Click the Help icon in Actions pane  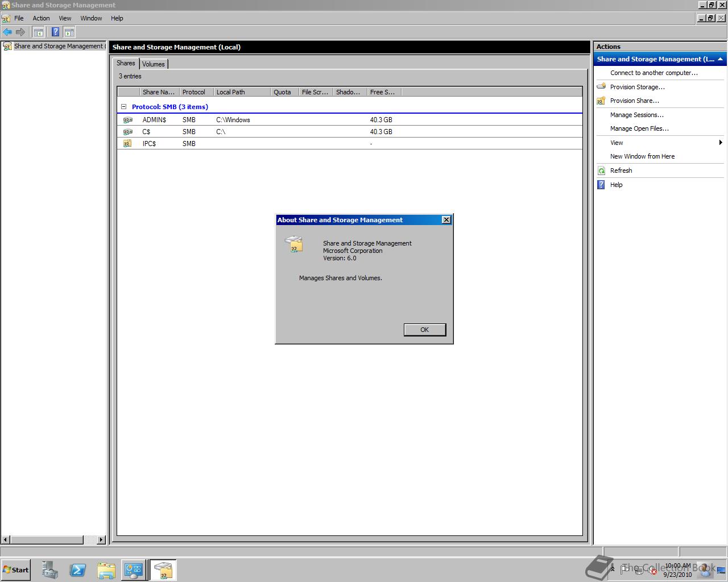[x=601, y=185]
